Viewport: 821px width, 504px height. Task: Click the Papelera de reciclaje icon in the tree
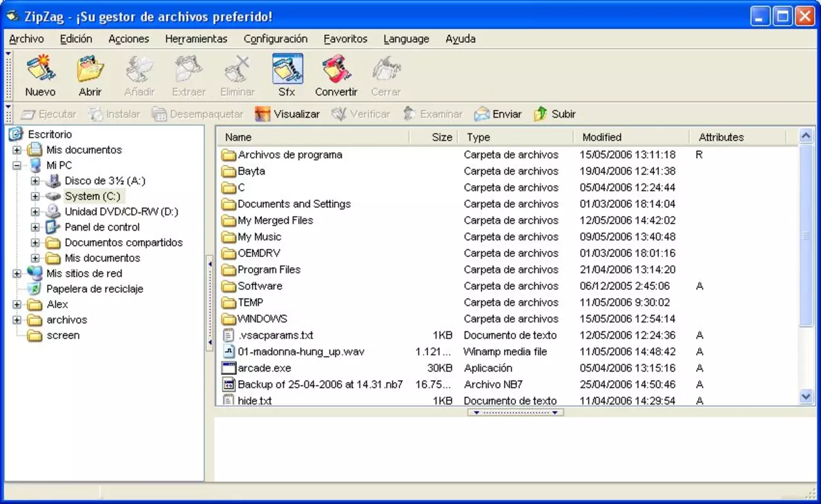pyautogui.click(x=35, y=289)
